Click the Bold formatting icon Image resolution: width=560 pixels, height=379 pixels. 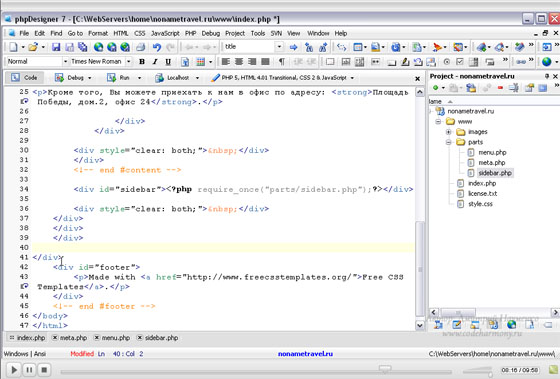click(x=142, y=61)
